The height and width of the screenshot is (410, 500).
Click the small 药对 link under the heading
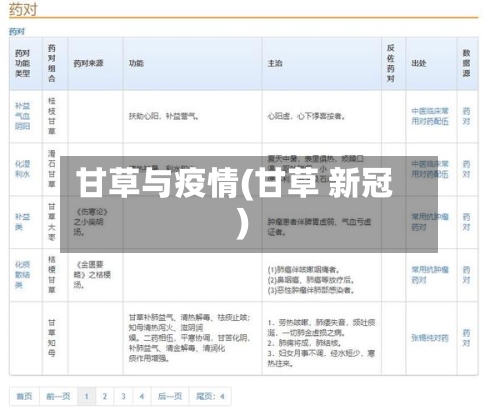tap(17, 32)
